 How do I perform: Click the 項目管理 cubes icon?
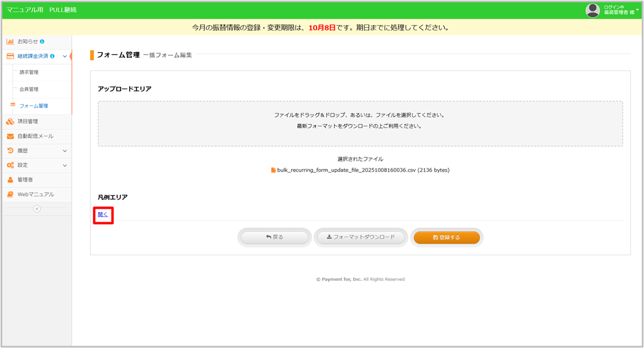point(10,121)
